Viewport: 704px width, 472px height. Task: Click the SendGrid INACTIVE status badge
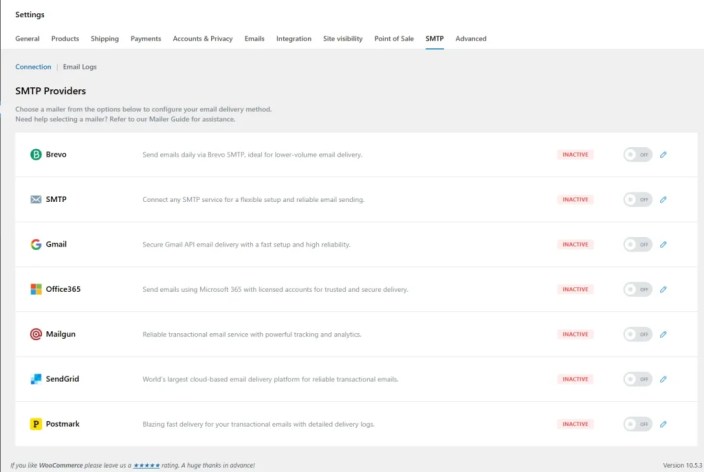[575, 379]
